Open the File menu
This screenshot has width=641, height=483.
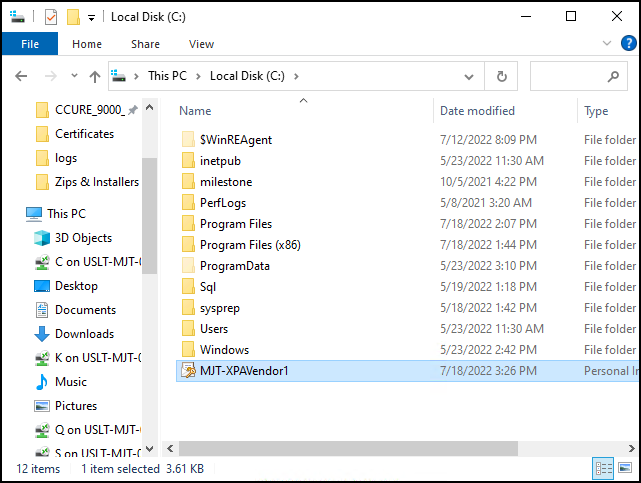(30, 44)
